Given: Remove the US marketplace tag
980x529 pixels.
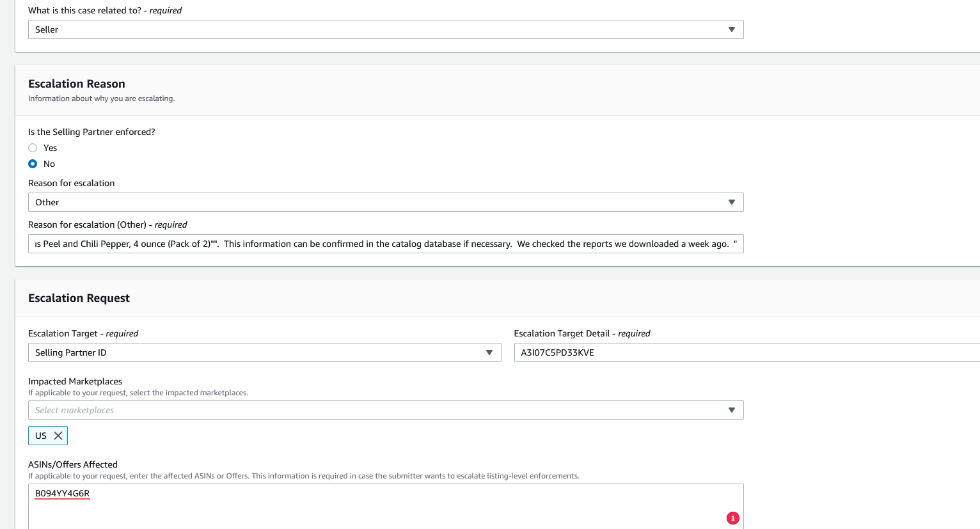Looking at the screenshot, I should tap(58, 436).
